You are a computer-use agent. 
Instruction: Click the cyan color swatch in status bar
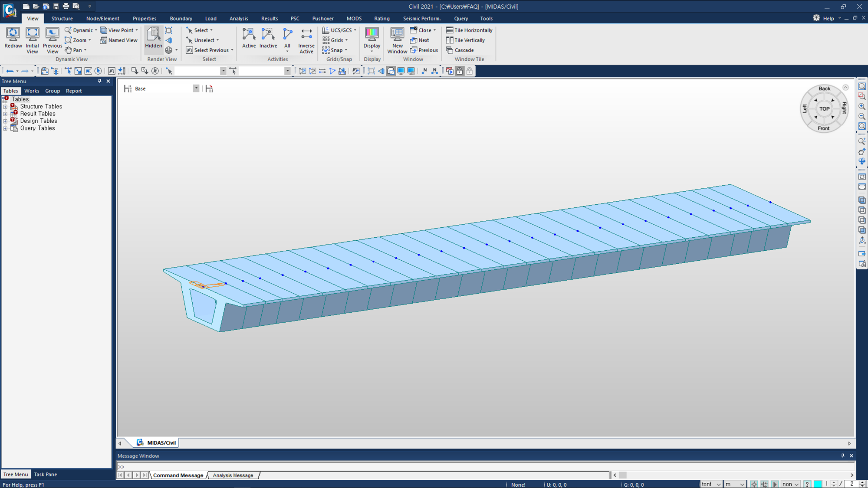tap(818, 484)
